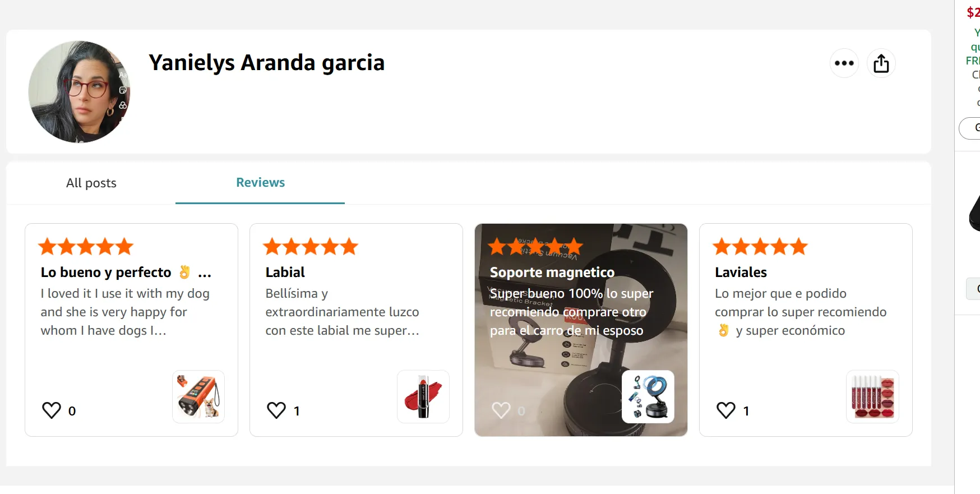
Task: Click the share profile icon
Action: point(881,63)
